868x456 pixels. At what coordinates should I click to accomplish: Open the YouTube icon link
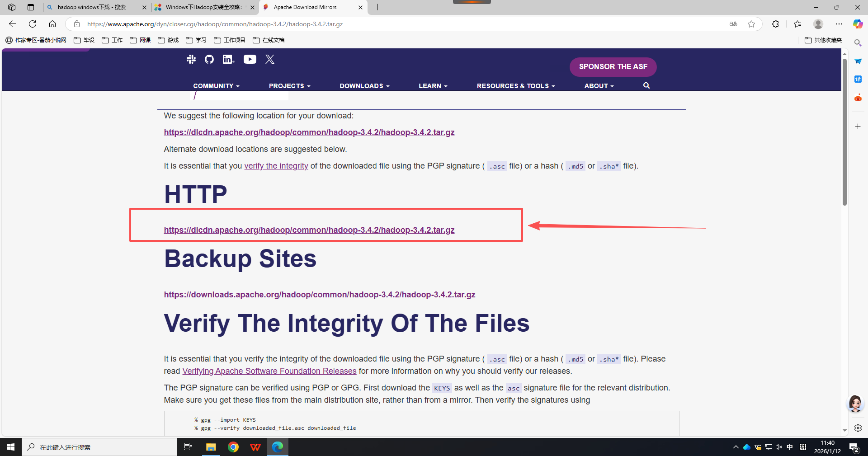click(250, 59)
